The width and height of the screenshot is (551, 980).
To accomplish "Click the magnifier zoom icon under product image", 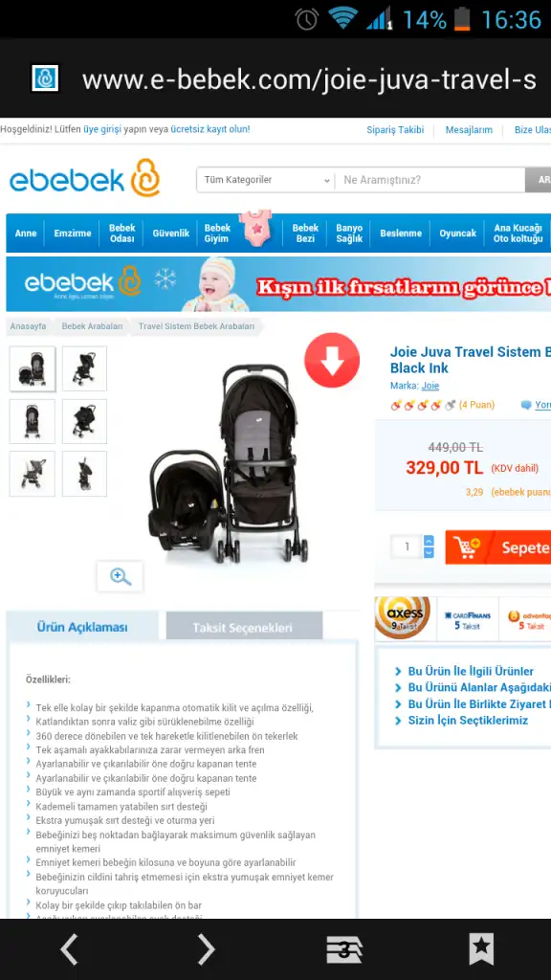I will point(120,576).
